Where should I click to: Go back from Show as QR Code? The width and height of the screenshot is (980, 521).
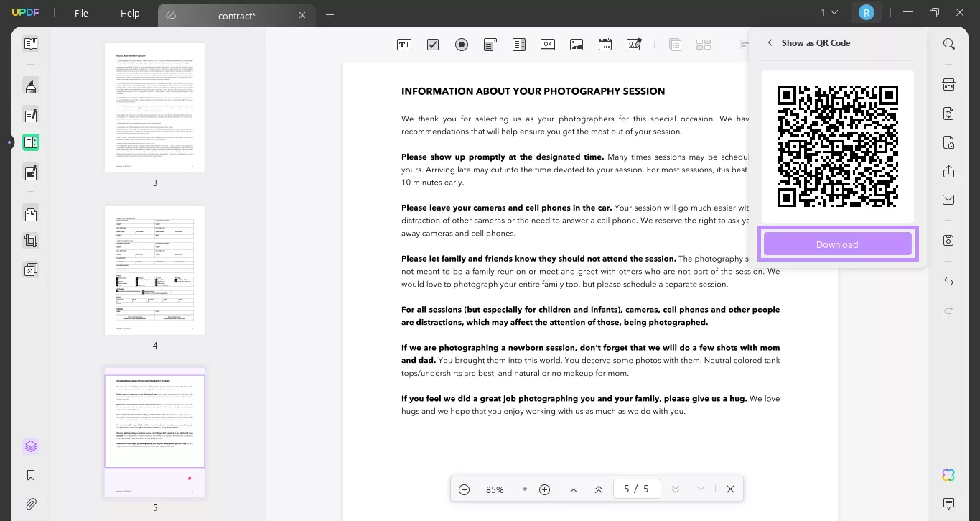pyautogui.click(x=770, y=42)
